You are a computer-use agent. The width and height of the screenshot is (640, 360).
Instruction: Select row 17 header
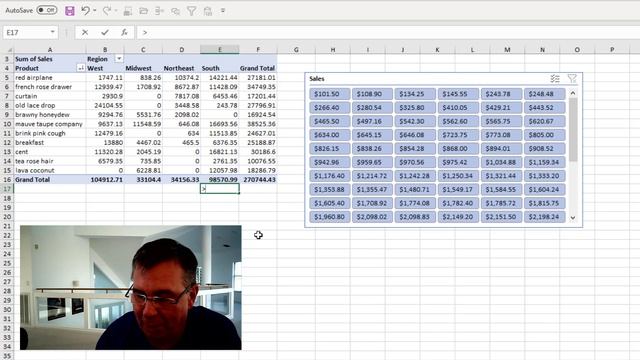[7, 189]
